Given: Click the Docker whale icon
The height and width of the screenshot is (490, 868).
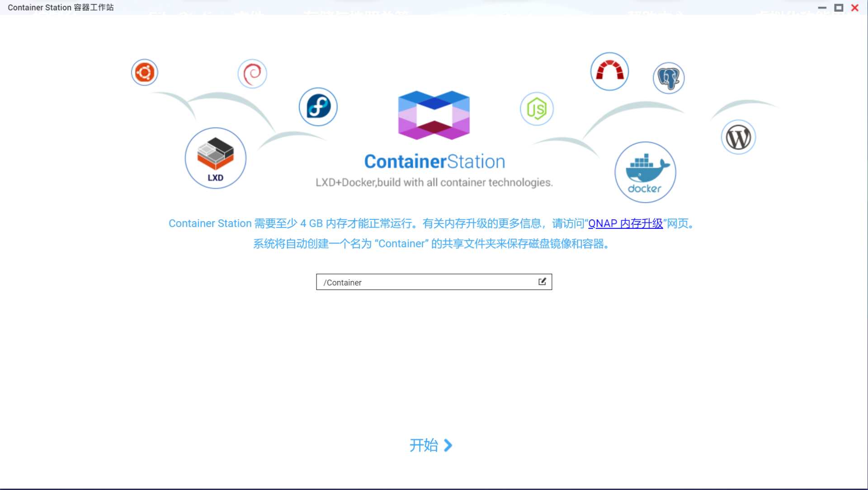Looking at the screenshot, I should tap(645, 172).
